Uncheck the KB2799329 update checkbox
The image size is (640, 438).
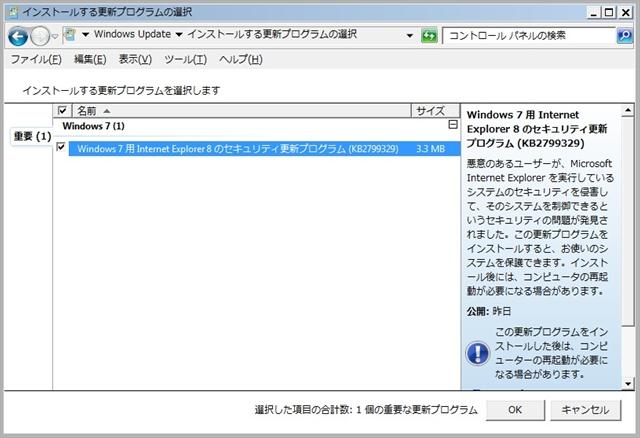61,147
